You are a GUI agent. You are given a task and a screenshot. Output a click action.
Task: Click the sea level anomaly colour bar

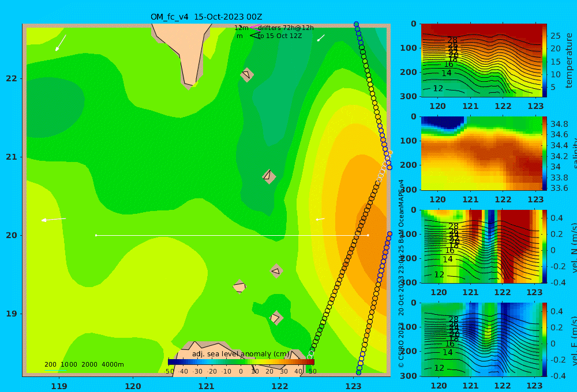point(241,362)
